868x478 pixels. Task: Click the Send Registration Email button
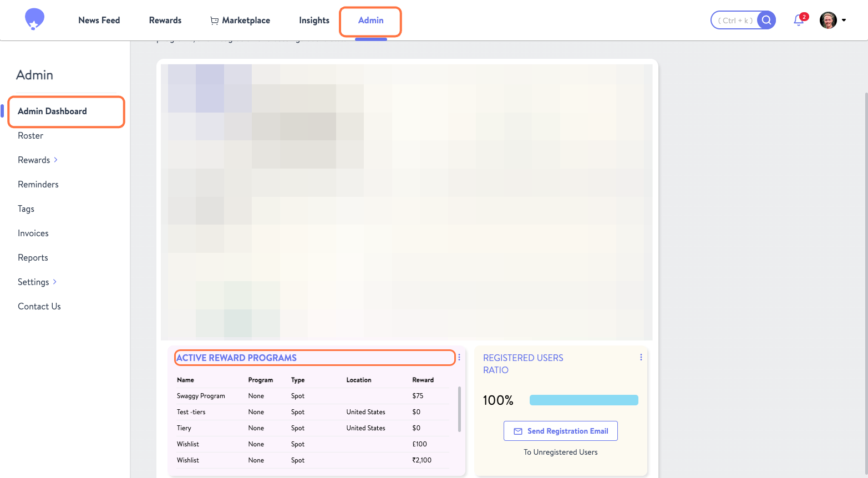[x=560, y=431]
